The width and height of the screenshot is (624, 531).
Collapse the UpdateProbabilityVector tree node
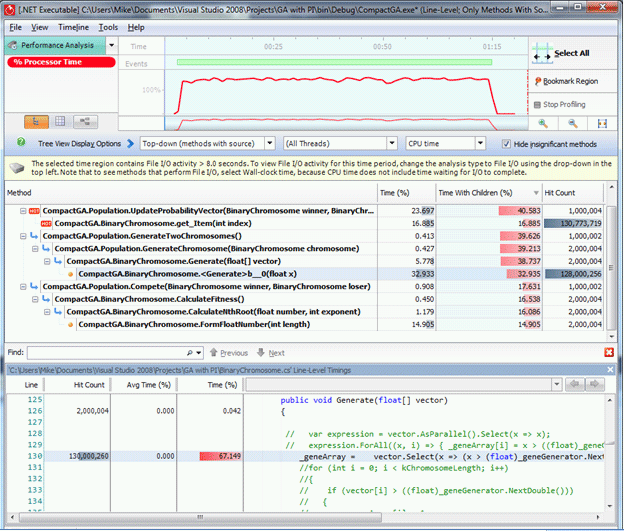point(22,211)
